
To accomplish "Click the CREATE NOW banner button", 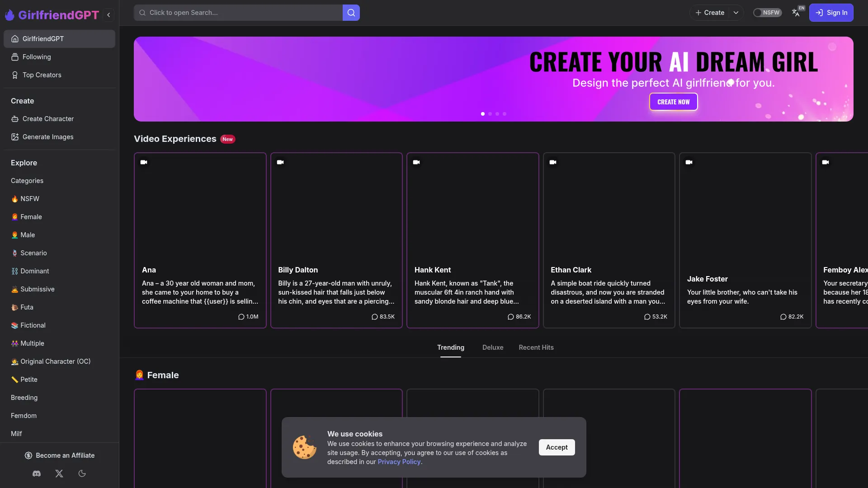I will click(x=673, y=102).
